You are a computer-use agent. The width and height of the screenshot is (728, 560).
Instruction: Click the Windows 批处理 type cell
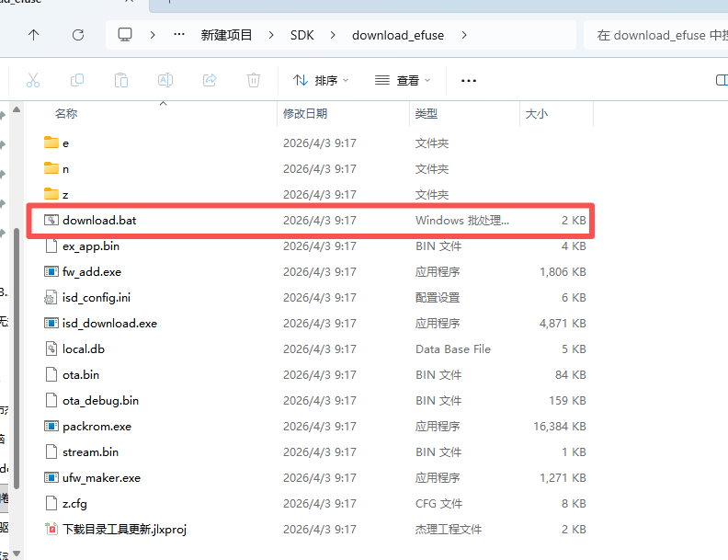tap(462, 220)
